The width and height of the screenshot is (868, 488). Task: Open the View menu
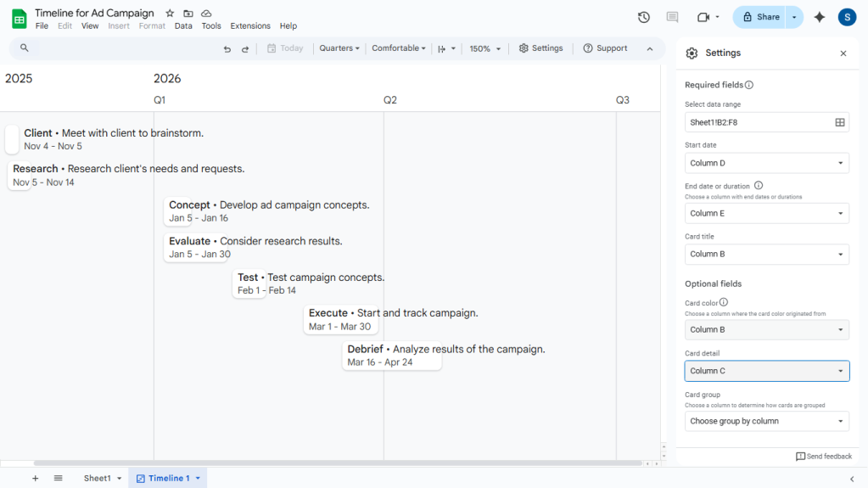tap(90, 26)
